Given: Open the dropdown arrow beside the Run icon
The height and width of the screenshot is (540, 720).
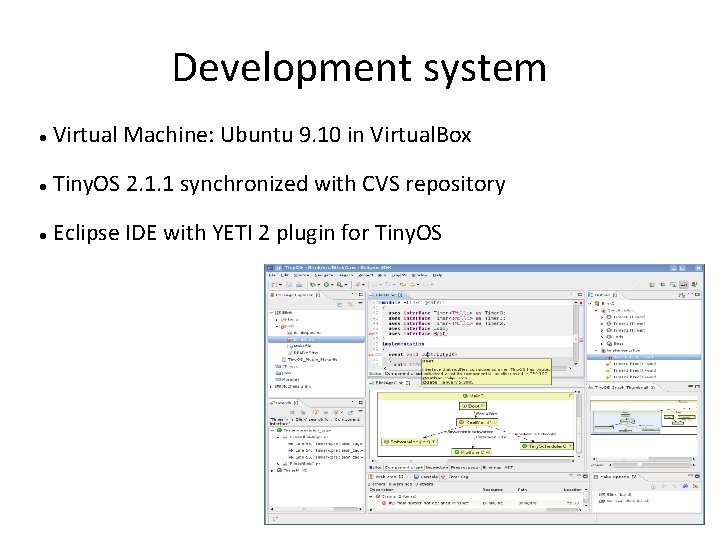Looking at the screenshot, I should [x=332, y=285].
